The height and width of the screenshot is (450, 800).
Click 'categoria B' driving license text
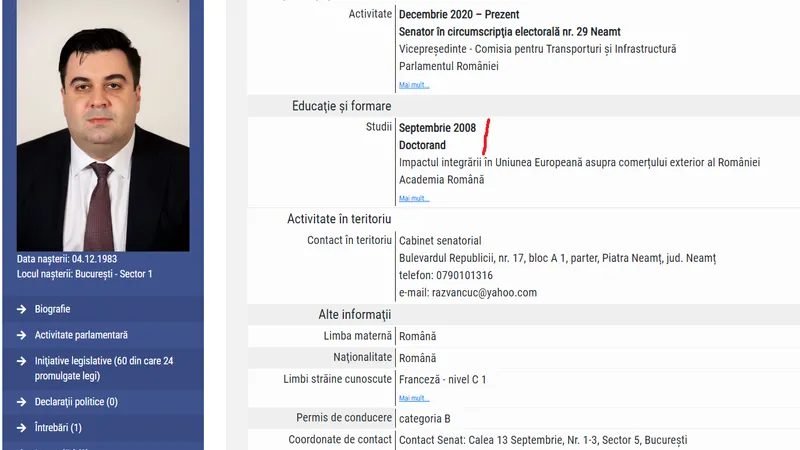pos(424,419)
